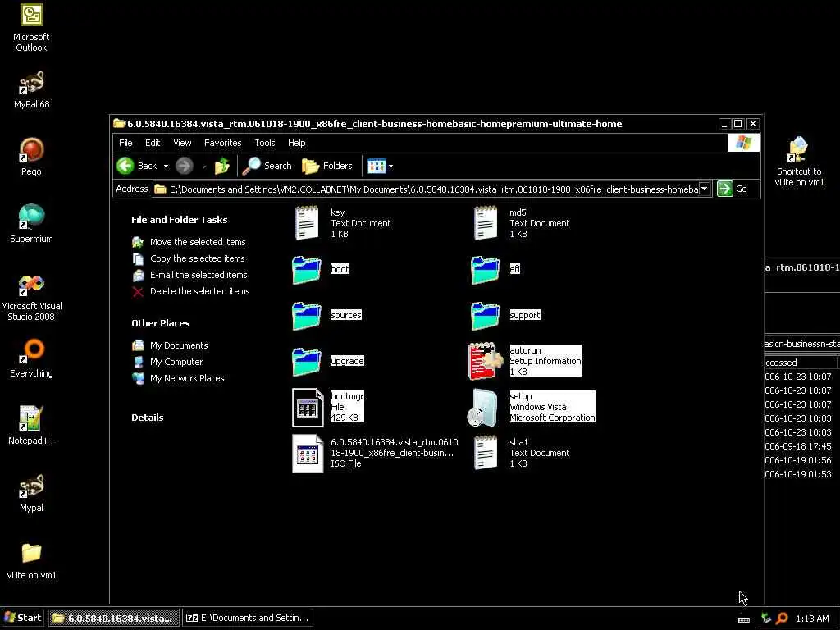Click the Accessed column header in background window

[801, 363]
